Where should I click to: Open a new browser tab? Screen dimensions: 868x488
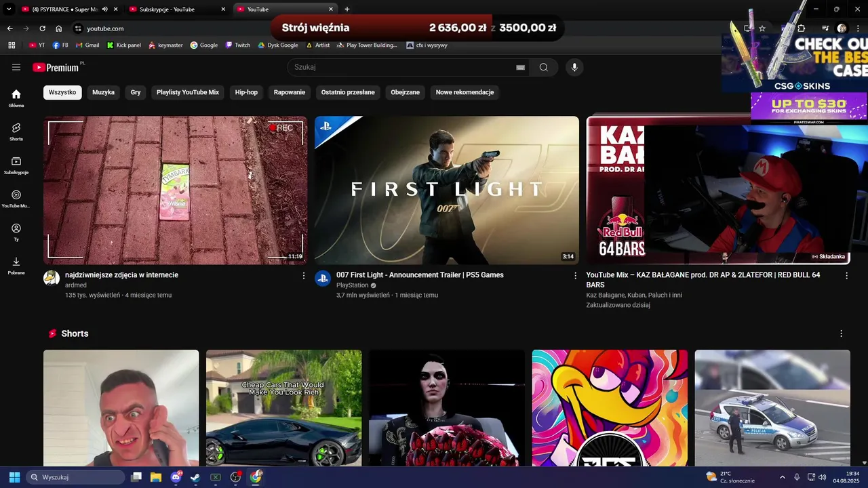coord(347,9)
